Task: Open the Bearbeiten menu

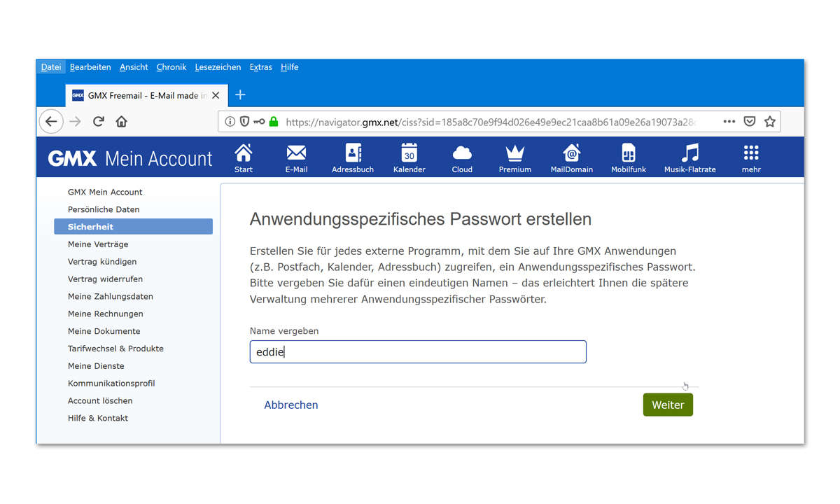Action: (90, 67)
